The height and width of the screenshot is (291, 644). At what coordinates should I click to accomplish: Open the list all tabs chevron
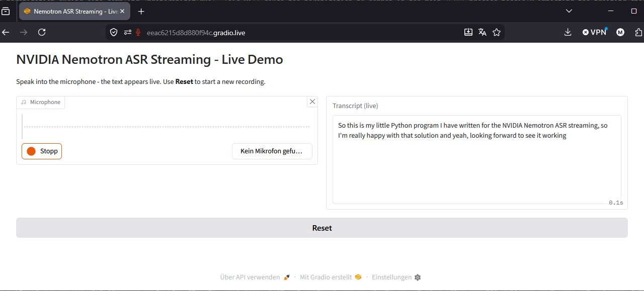(x=569, y=11)
